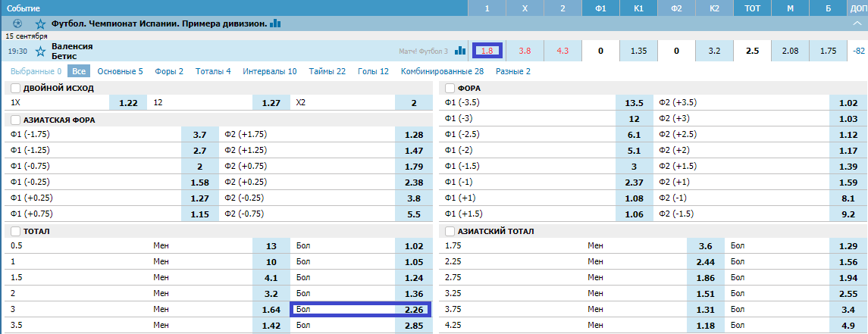Open the Таймы 22 tab

pos(327,71)
